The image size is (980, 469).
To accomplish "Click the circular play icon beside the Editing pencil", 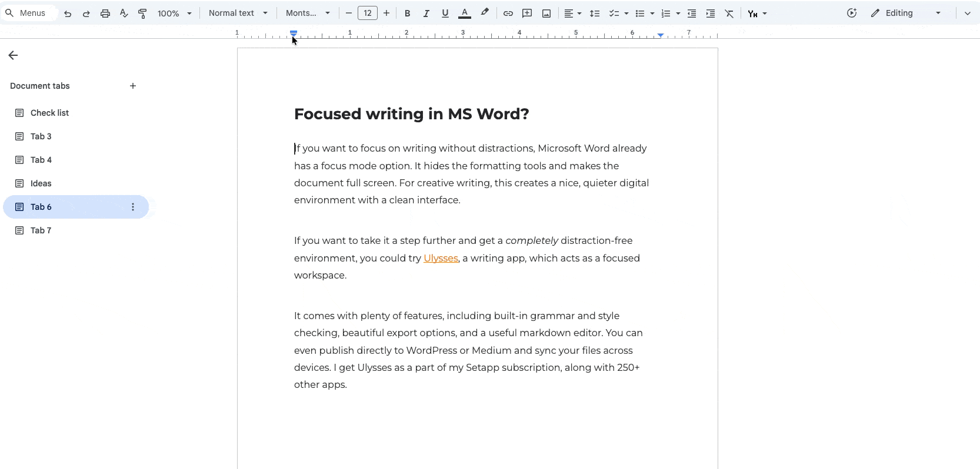I will (x=852, y=13).
